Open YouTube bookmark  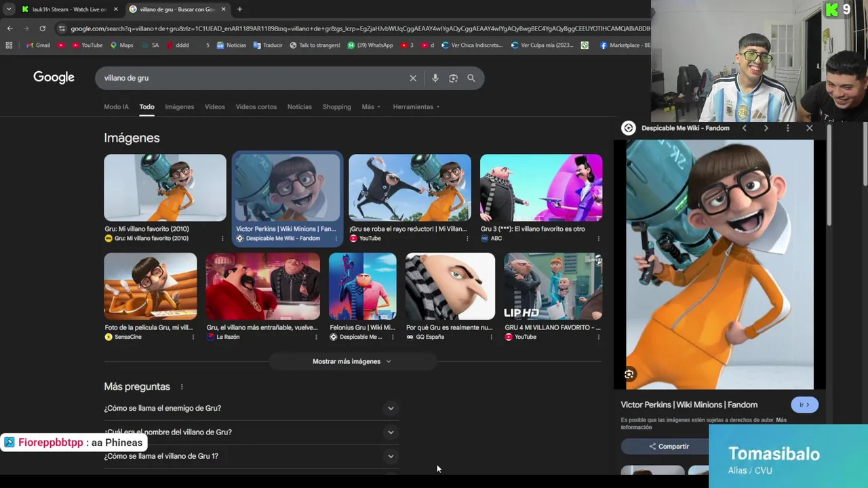[86, 45]
